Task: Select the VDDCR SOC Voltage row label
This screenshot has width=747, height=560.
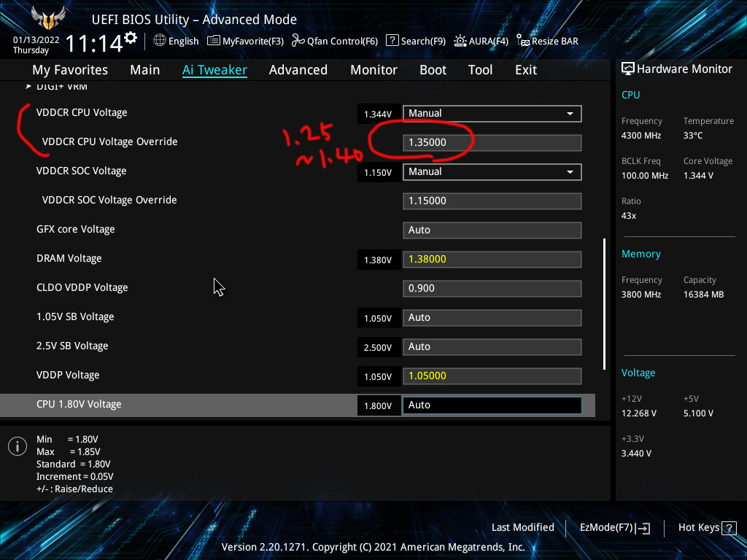Action: 82,171
